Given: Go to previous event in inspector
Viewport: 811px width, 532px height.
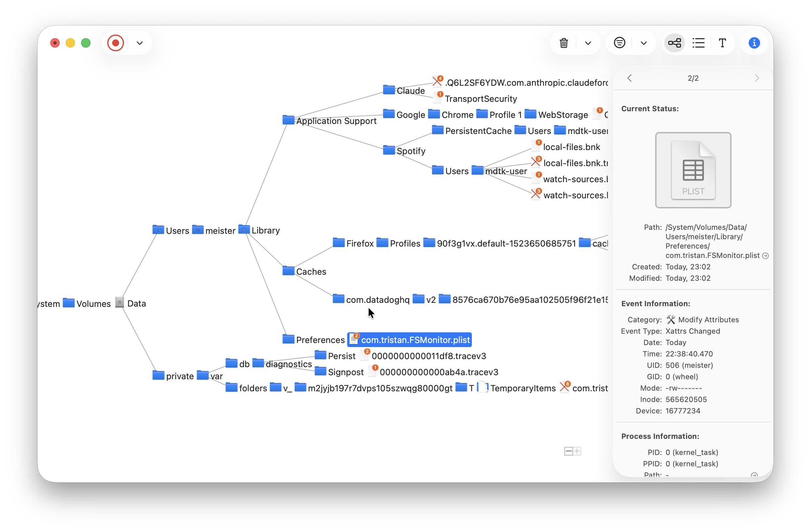Looking at the screenshot, I should pyautogui.click(x=629, y=78).
